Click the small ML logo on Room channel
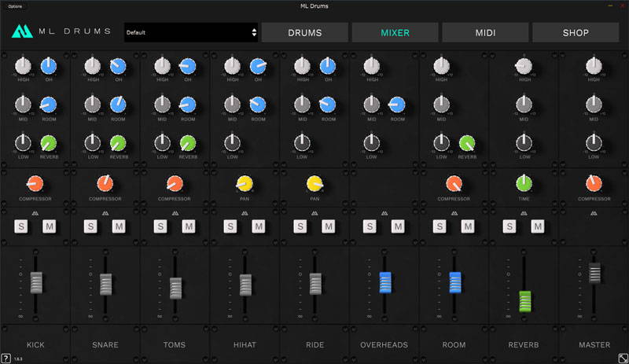629x364 pixels. pos(454,213)
